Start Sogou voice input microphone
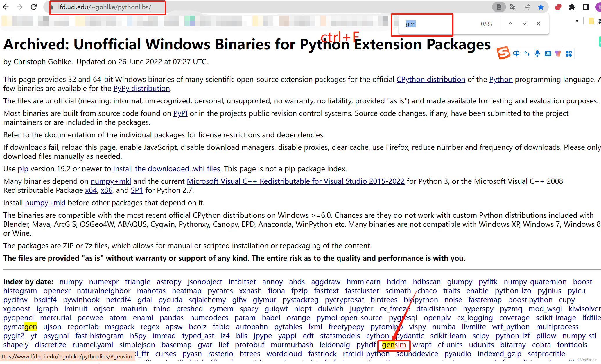This screenshot has height=364, width=601. [x=537, y=53]
